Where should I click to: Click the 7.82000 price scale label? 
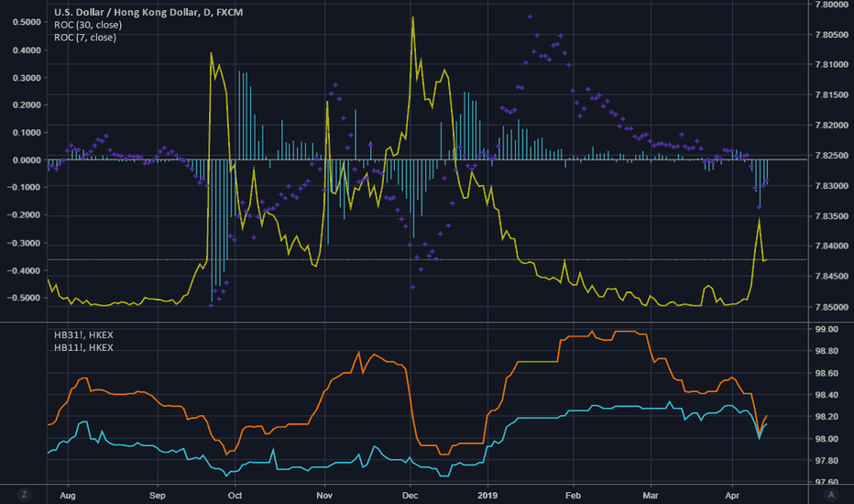[x=832, y=125]
